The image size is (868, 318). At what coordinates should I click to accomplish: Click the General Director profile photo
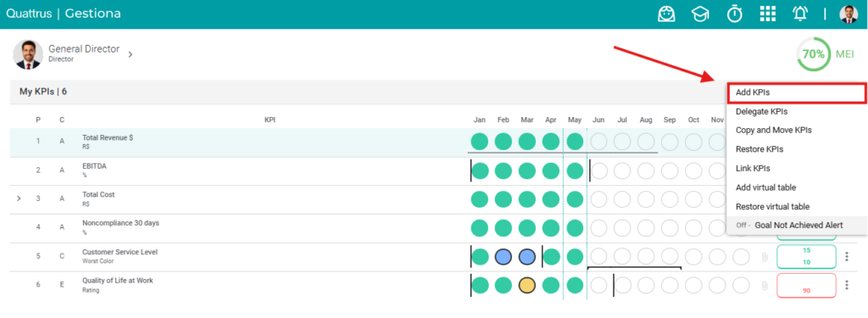pyautogui.click(x=28, y=54)
